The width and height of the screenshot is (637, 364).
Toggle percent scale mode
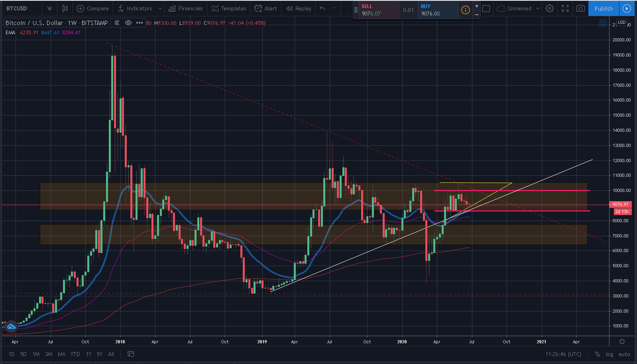(597, 354)
